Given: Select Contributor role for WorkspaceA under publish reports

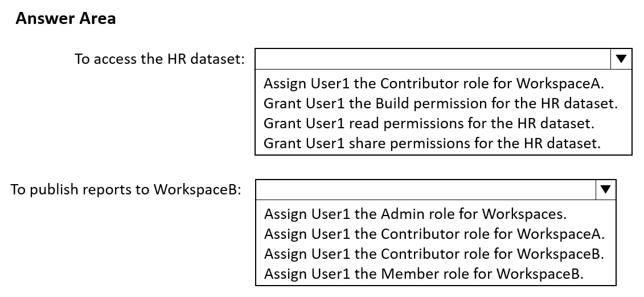Looking at the screenshot, I should pos(434,234).
